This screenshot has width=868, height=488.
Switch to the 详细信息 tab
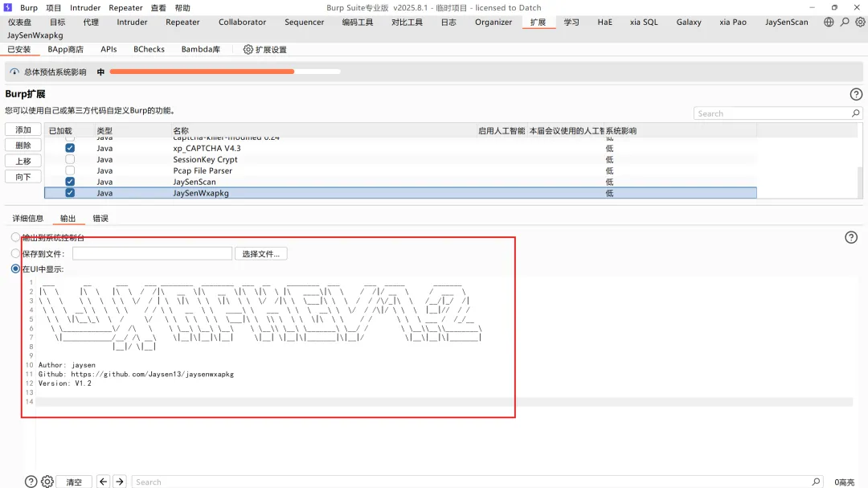pos(27,218)
